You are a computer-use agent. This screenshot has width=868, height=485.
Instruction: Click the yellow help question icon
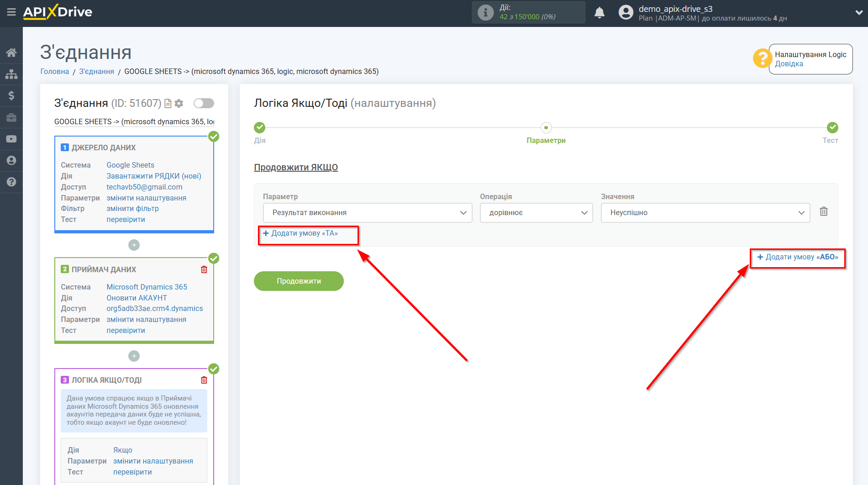762,58
